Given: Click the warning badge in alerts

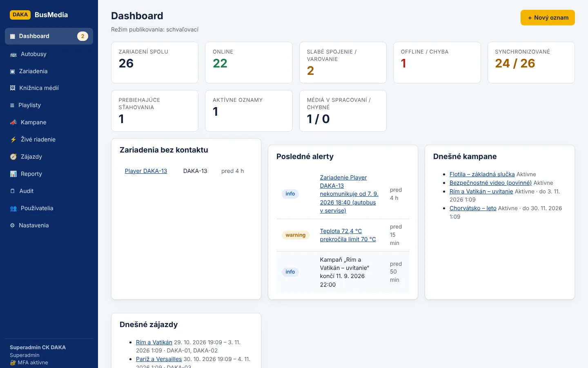Looking at the screenshot, I should click(296, 235).
